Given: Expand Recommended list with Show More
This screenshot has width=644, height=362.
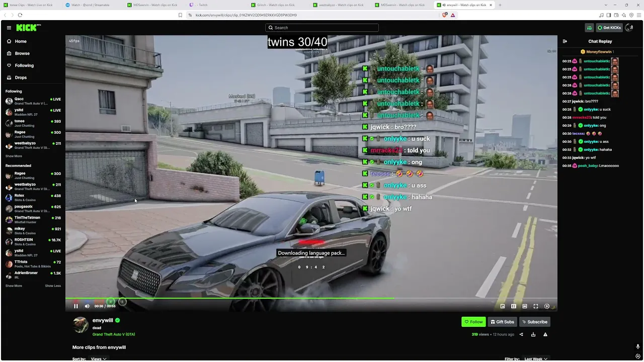Looking at the screenshot, I should (x=14, y=286).
